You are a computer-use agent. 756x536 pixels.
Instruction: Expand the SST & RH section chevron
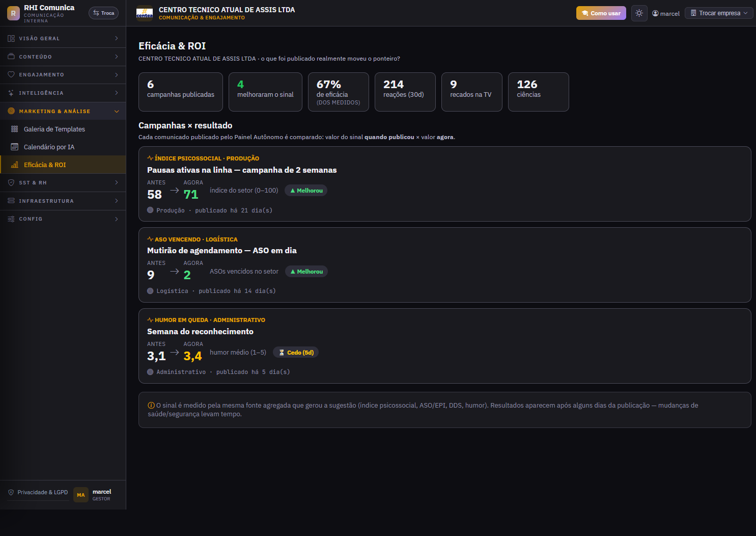[x=117, y=182]
